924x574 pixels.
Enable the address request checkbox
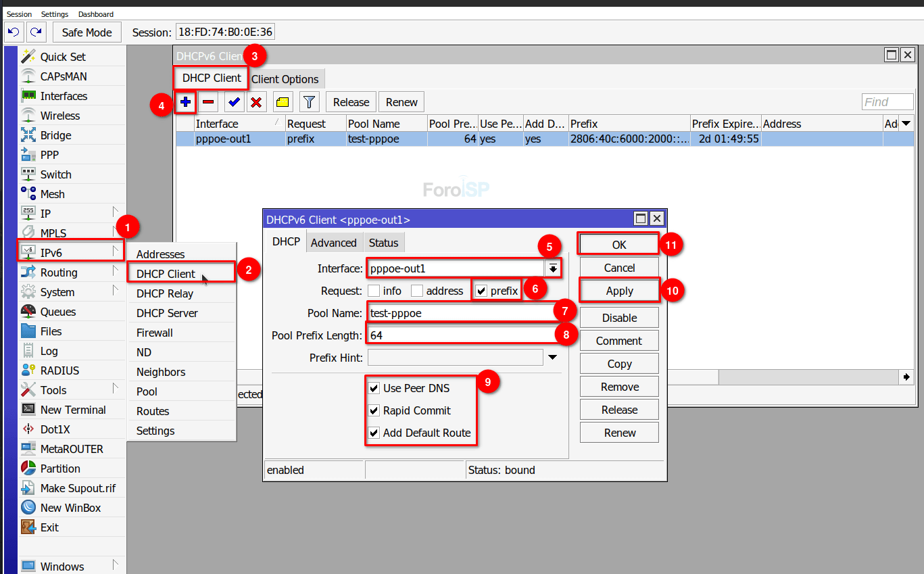[x=417, y=291]
